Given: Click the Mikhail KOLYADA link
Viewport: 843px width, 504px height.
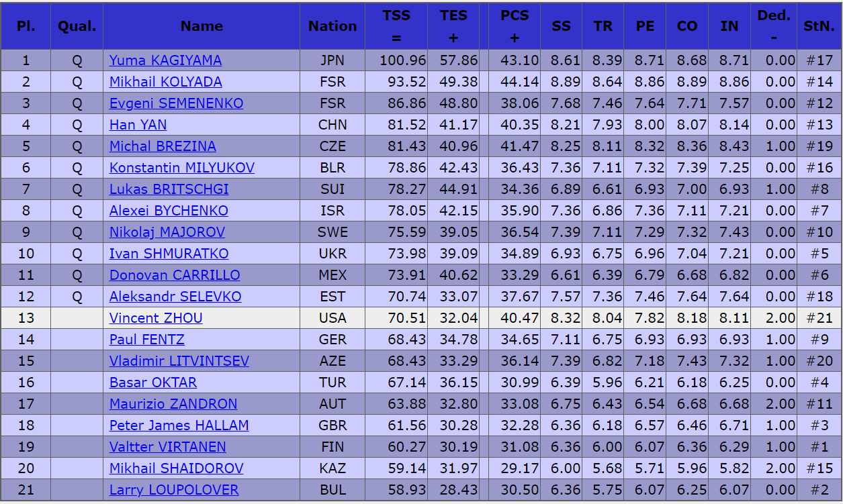Looking at the screenshot, I should (165, 82).
